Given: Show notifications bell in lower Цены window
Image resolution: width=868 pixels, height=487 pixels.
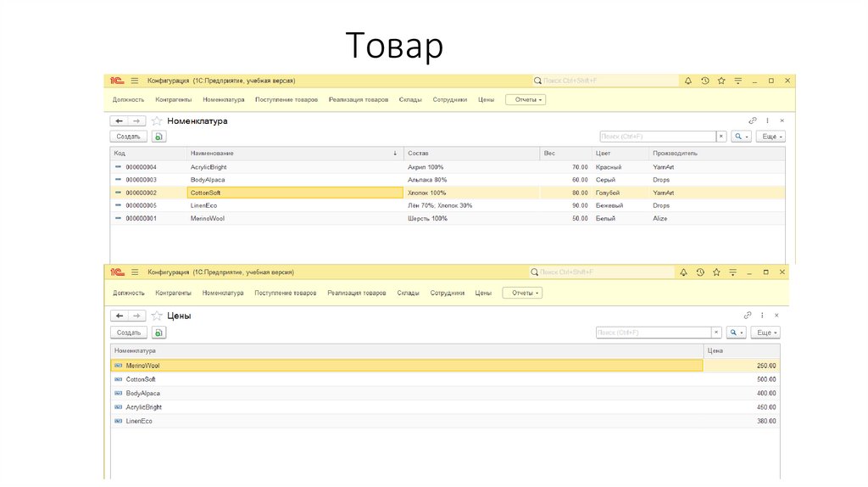Looking at the screenshot, I should [684, 272].
